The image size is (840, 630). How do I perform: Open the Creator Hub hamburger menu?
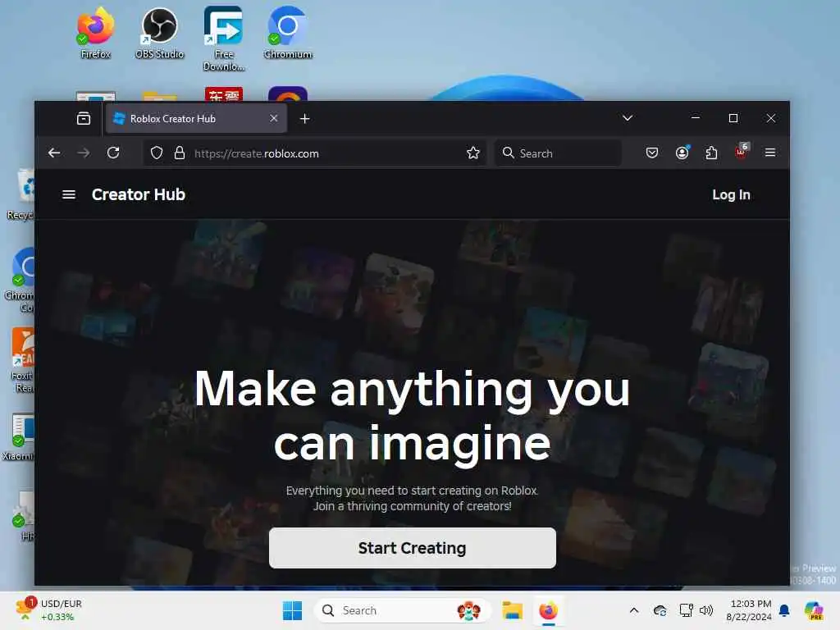[69, 194]
